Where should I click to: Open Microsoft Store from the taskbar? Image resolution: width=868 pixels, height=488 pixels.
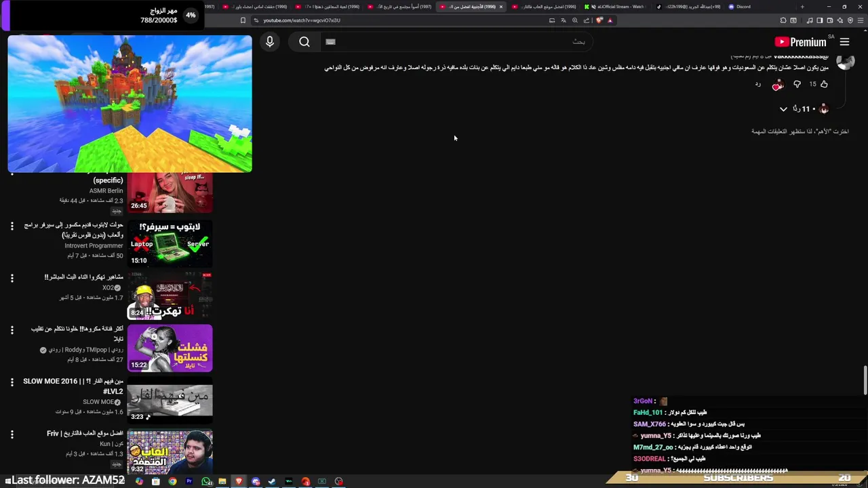(155, 481)
